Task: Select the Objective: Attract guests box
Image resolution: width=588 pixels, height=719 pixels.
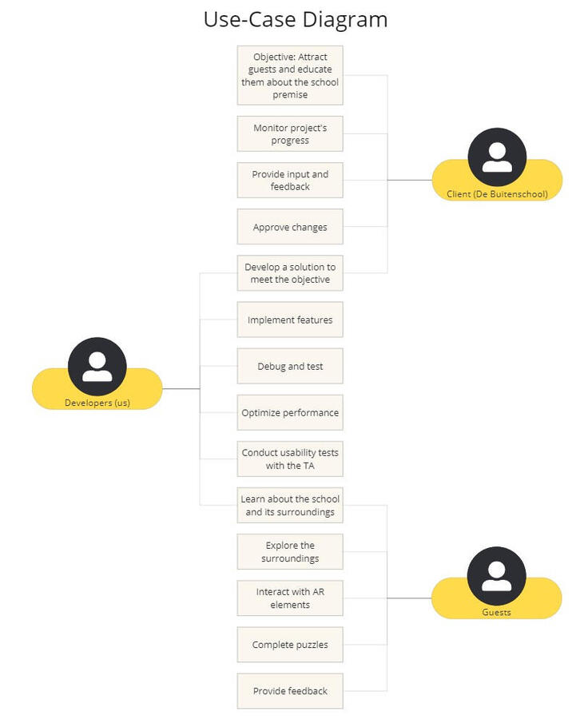Action: (290, 76)
